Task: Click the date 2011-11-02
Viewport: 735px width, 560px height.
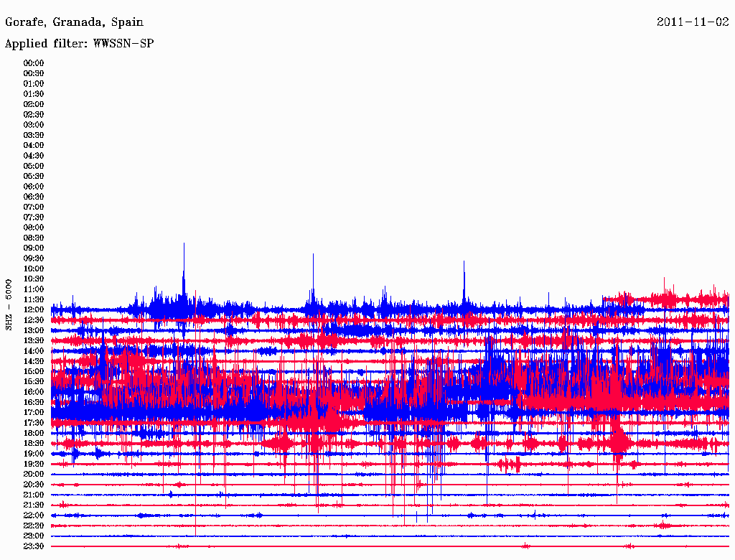Action: click(x=693, y=22)
